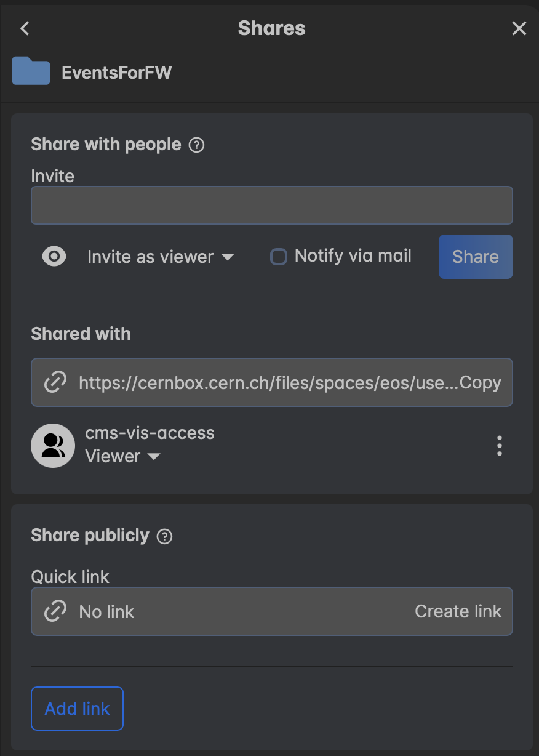Open the Invite as viewer dropdown
Viewport: 539px width, 756px height.
[x=161, y=257]
